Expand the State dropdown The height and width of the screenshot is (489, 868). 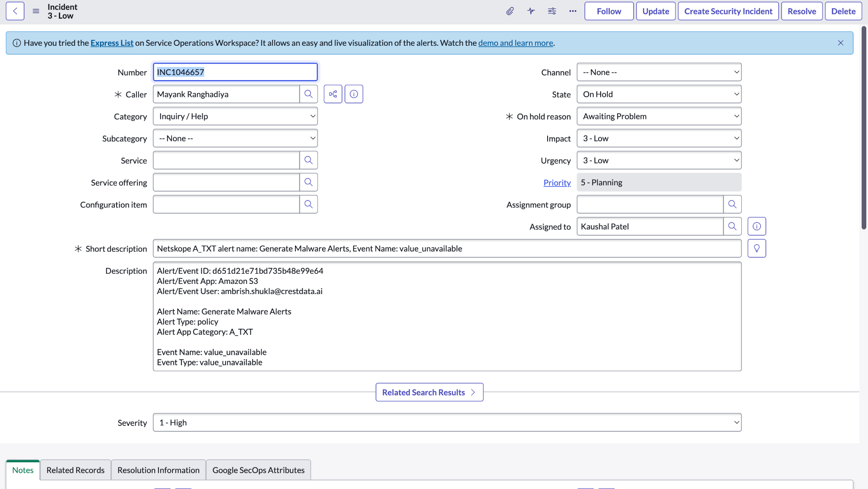(x=659, y=94)
